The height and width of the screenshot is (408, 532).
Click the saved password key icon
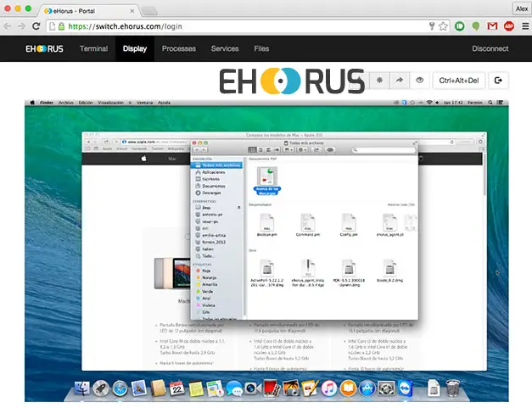[x=432, y=26]
